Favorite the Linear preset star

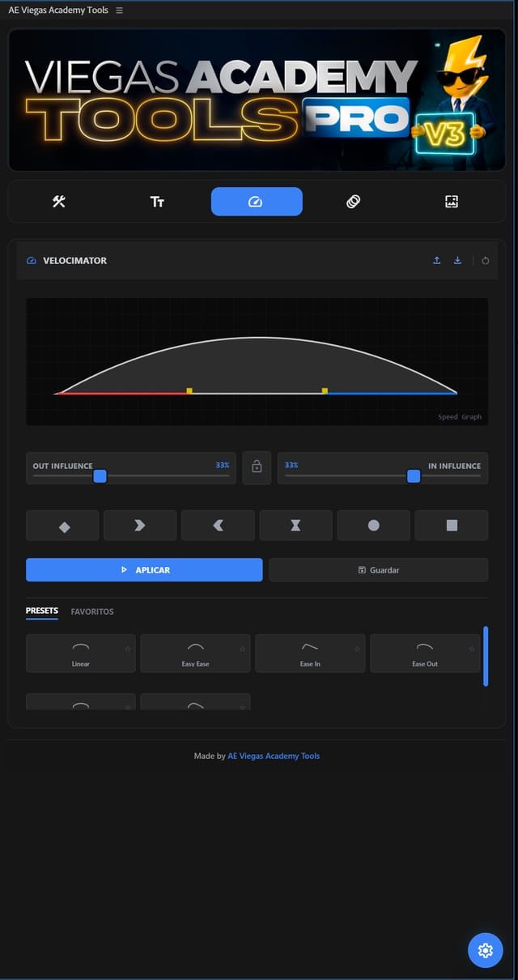point(128,649)
